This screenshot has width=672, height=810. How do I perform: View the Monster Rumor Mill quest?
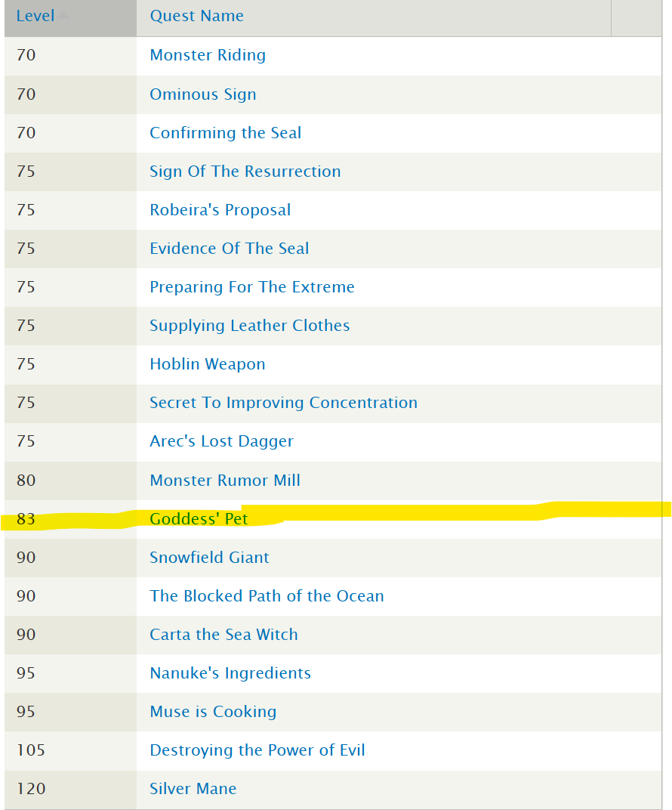(224, 481)
